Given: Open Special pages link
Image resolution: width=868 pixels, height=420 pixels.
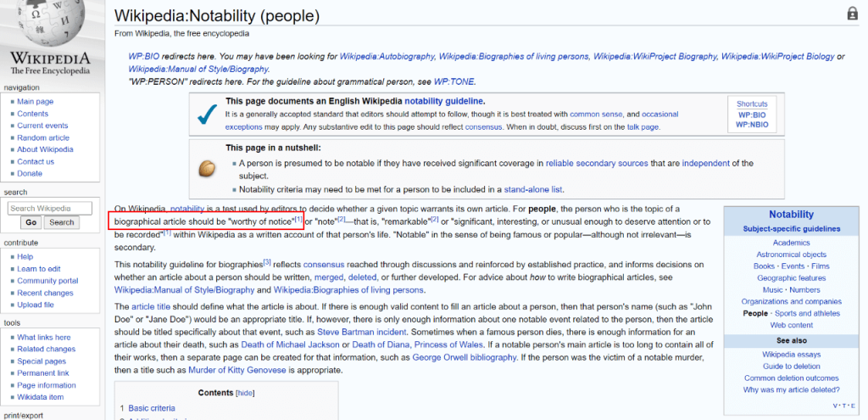Looking at the screenshot, I should coord(42,361).
